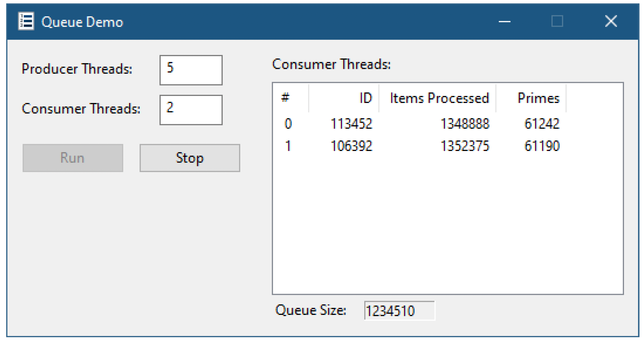The image size is (644, 342).
Task: Click the Primes column header
Action: [531, 98]
